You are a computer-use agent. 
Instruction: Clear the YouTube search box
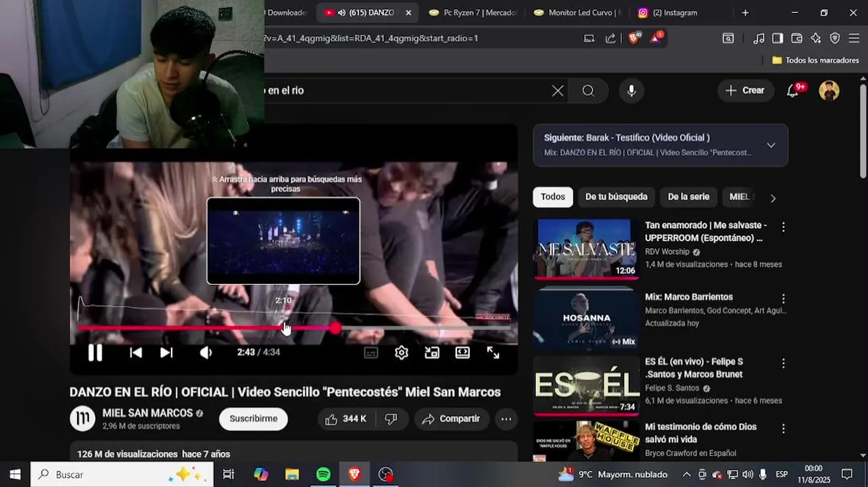click(x=558, y=91)
